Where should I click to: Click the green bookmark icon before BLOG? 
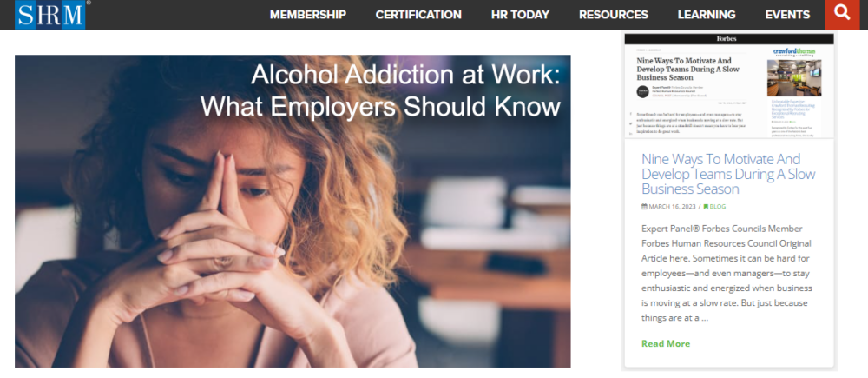[706, 207]
